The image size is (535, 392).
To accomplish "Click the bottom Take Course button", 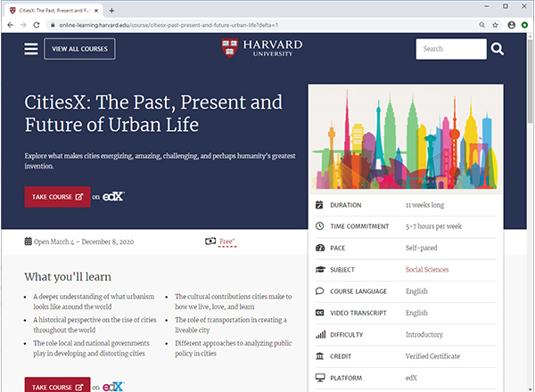I will (x=57, y=387).
